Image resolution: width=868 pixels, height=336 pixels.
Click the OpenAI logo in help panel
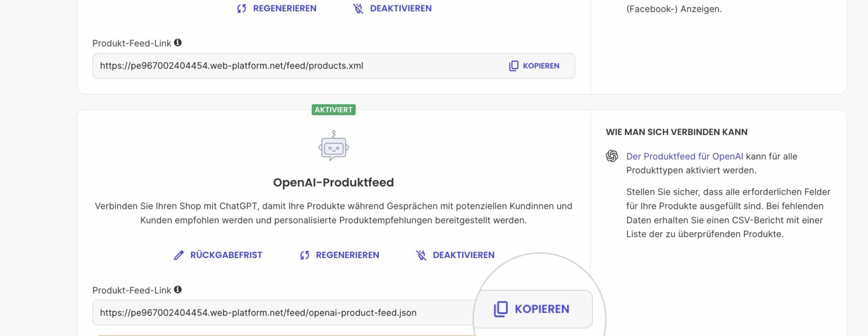(x=612, y=156)
